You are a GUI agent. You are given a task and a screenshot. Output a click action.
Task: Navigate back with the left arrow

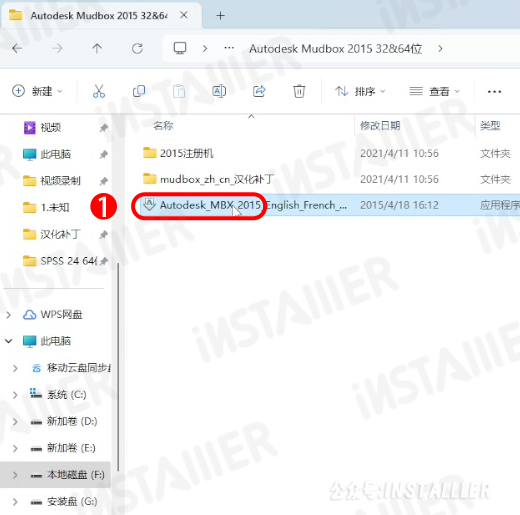coord(17,49)
